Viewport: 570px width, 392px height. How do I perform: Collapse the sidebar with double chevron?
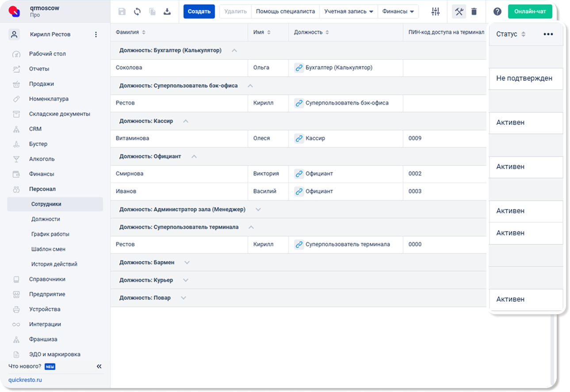[99, 366]
